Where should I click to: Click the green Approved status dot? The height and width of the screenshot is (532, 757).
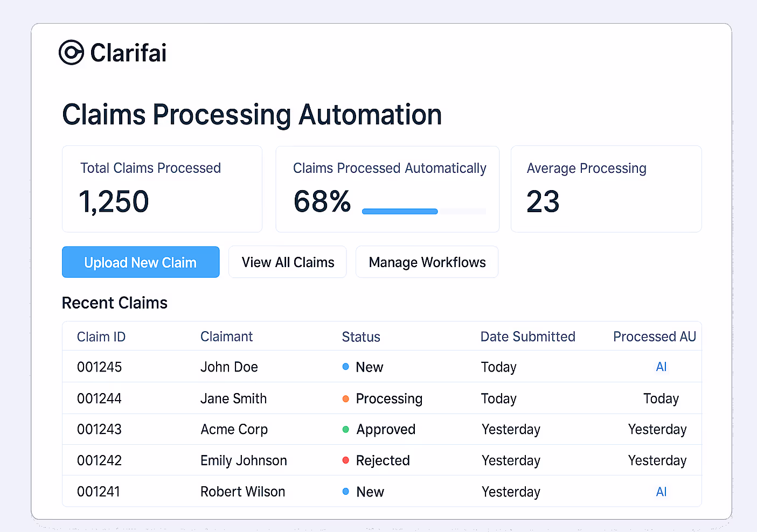coord(346,429)
